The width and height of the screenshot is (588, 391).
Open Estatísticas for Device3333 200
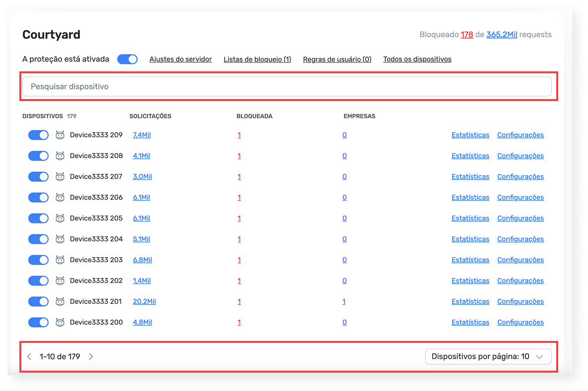tap(470, 322)
